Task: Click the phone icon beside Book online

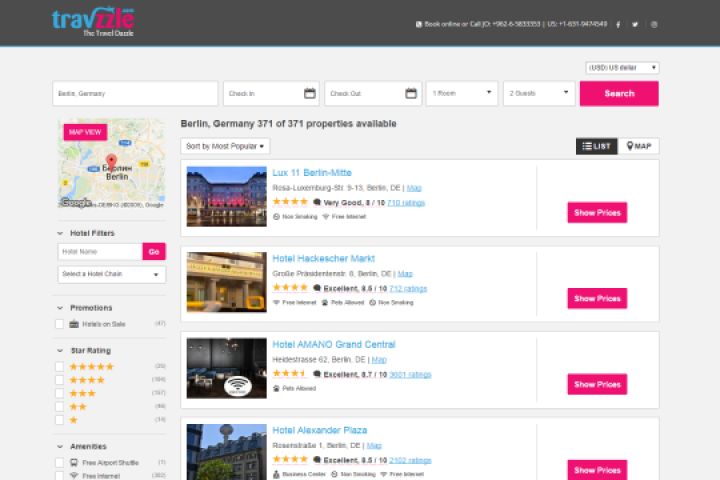Action: click(x=419, y=24)
